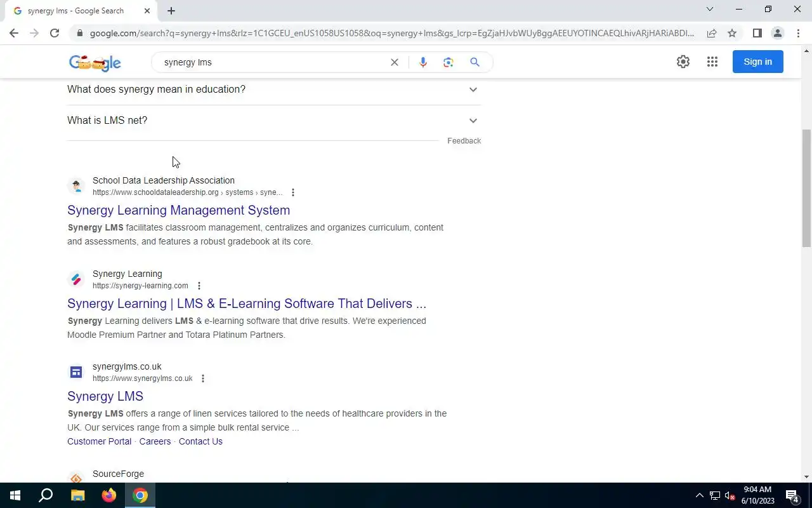The image size is (812, 508).
Task: Open the Windows Start menu
Action: click(15, 495)
